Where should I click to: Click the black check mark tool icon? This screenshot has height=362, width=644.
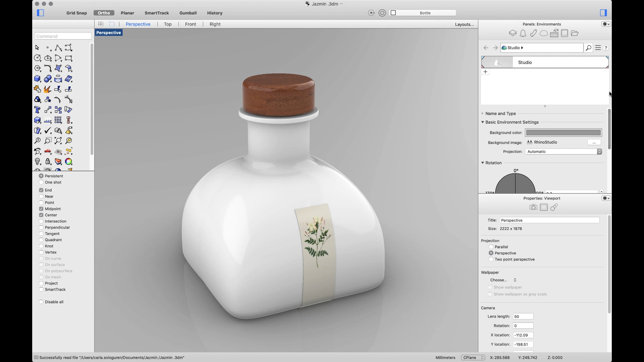coord(48,130)
